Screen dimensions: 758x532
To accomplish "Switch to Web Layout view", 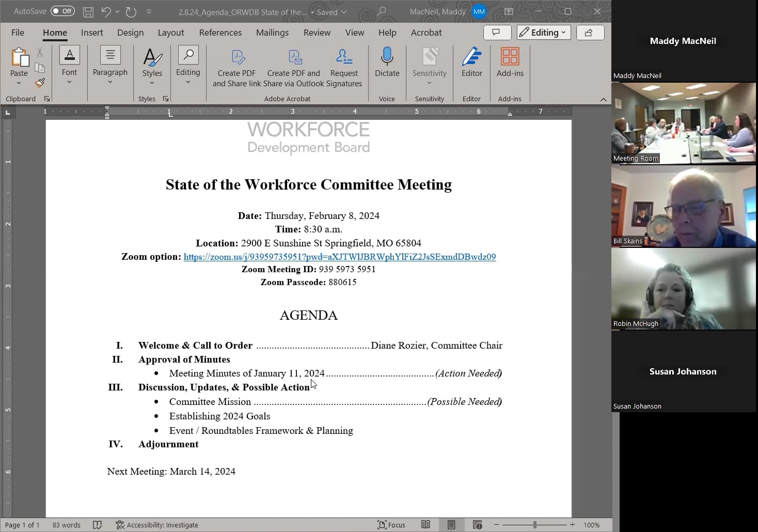I will [x=477, y=525].
